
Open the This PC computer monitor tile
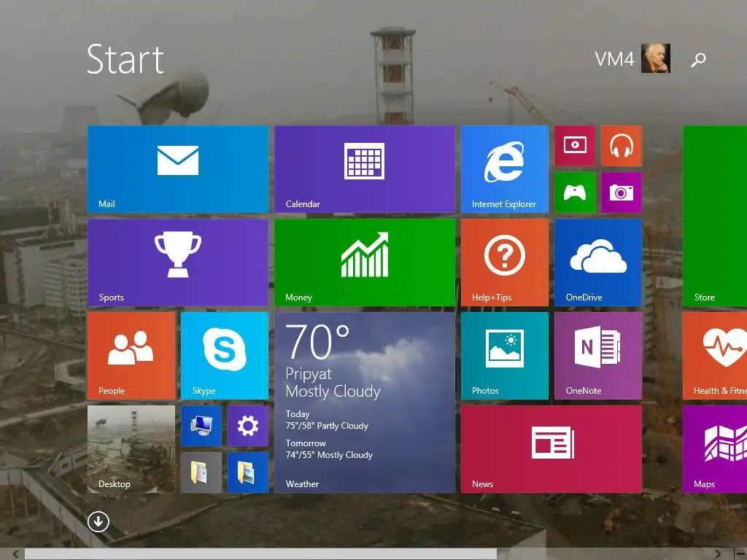click(x=201, y=426)
